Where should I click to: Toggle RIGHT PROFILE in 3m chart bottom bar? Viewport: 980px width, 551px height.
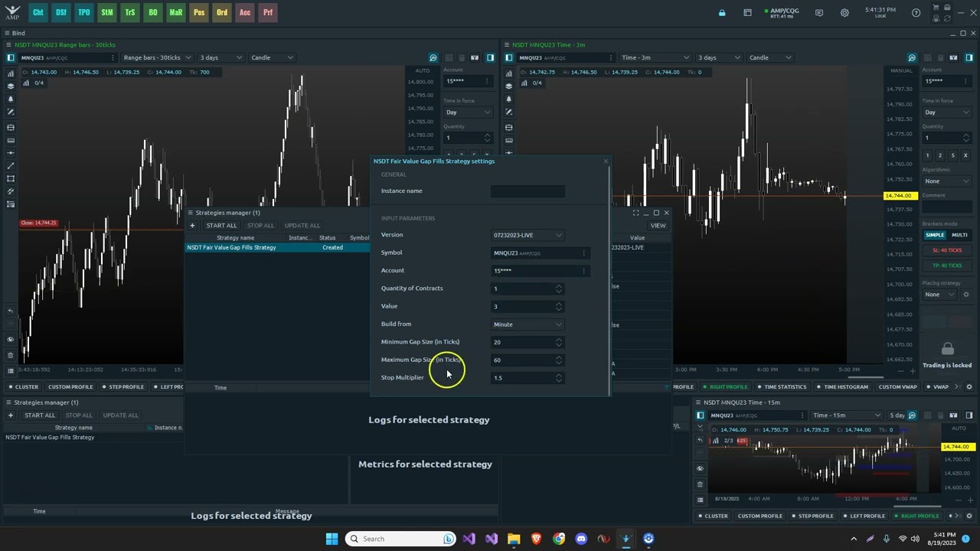tap(725, 387)
